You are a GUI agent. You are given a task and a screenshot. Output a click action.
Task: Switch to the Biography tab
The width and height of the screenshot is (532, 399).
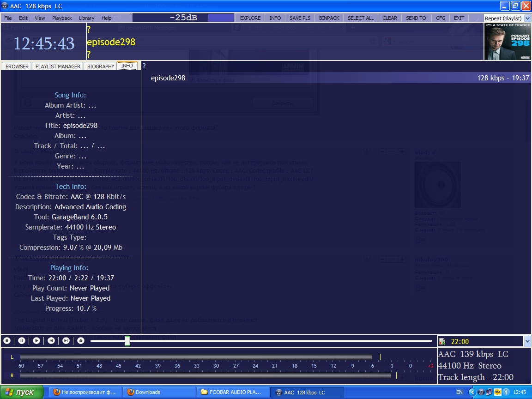coord(100,66)
